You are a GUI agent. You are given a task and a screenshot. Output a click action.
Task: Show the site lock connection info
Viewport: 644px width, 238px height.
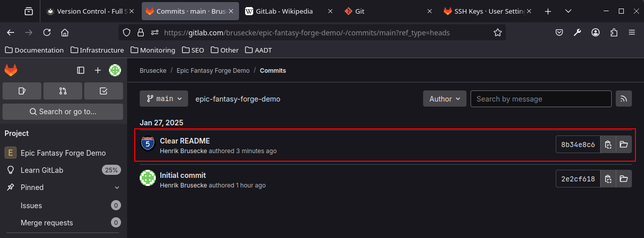point(141,32)
